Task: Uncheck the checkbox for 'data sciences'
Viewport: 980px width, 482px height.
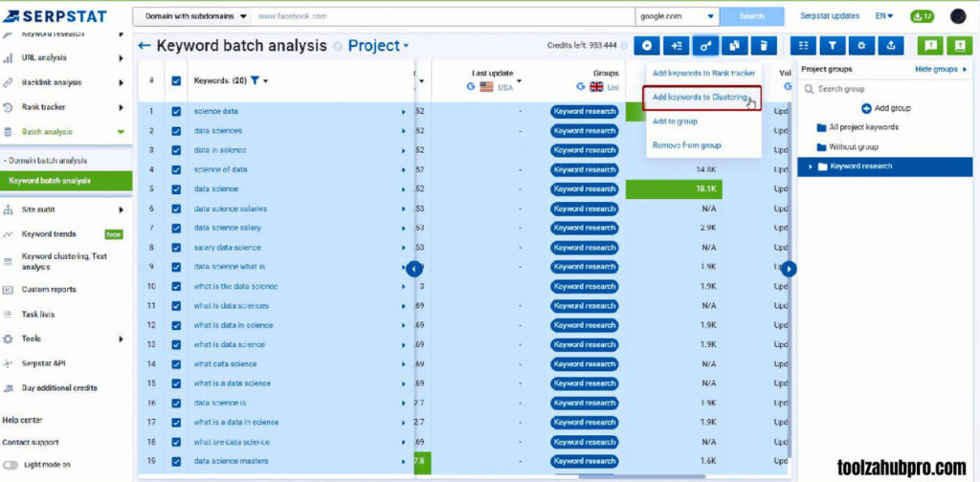Action: [176, 131]
